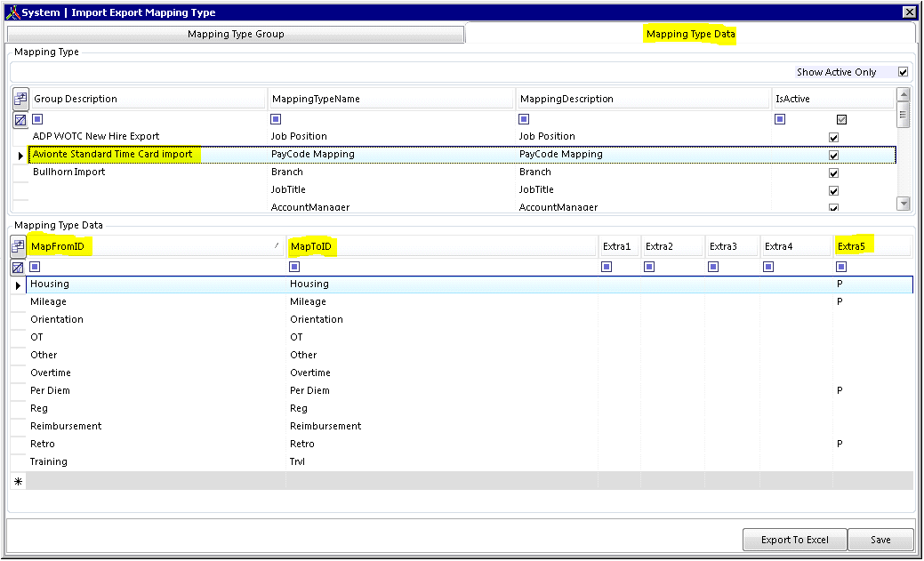Uncheck IsActive for the JobTitle row
The height and width of the screenshot is (561, 924).
coord(833,191)
